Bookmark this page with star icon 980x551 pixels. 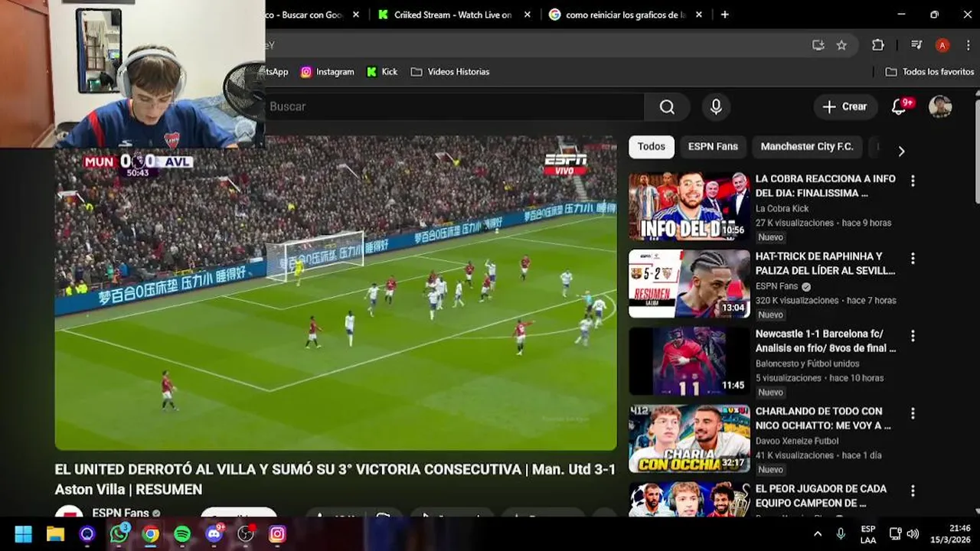(x=841, y=45)
